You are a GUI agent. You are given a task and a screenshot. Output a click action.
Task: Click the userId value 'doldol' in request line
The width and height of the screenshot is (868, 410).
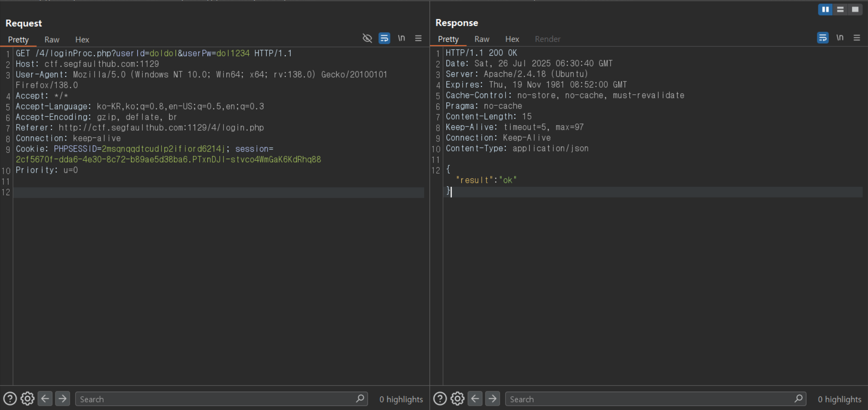click(163, 53)
